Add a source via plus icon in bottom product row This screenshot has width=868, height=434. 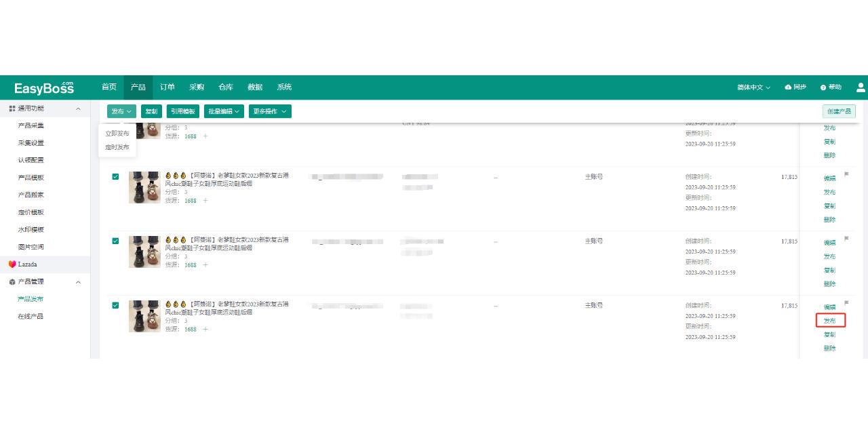coord(205,330)
